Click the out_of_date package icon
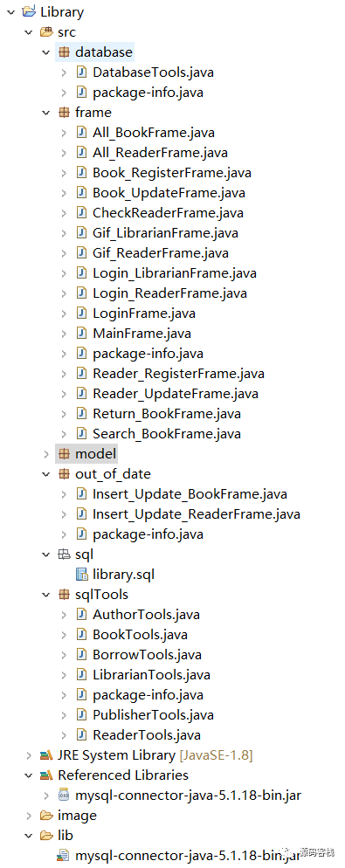Screen dimensions: 345x868 (65, 474)
